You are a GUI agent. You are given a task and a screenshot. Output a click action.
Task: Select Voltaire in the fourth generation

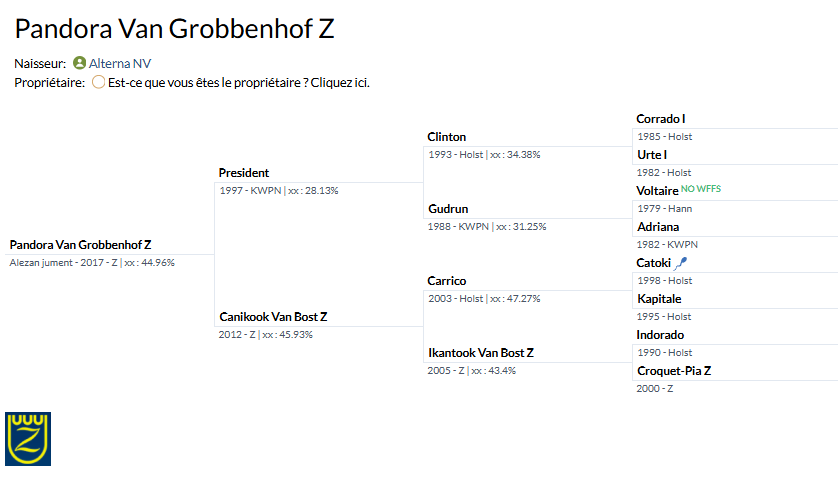click(x=657, y=191)
